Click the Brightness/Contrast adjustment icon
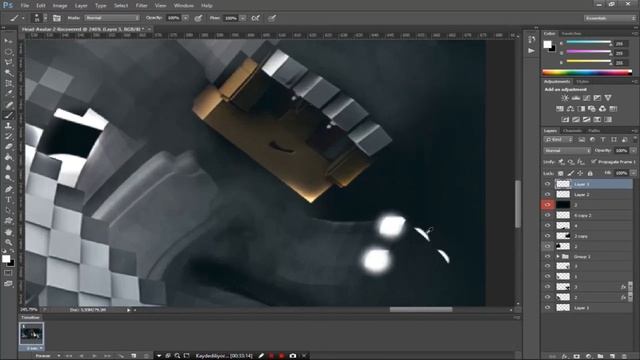This screenshot has width=640, height=360. (565, 98)
